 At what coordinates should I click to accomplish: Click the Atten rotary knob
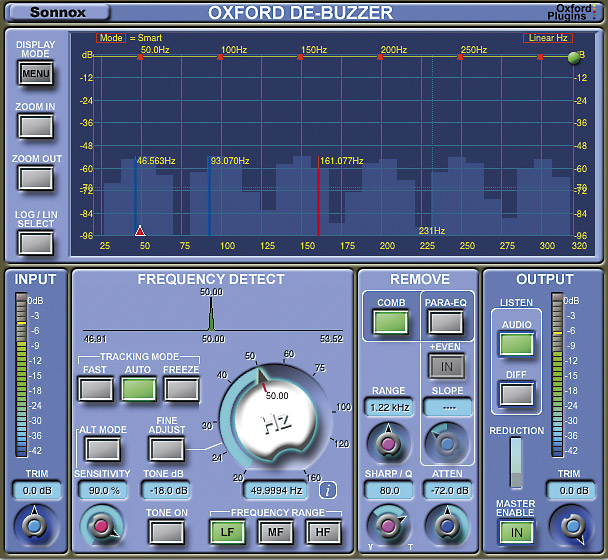pos(447,526)
